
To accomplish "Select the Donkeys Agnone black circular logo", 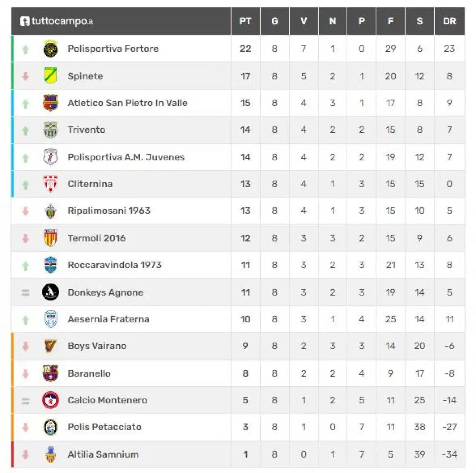I will tap(51, 292).
